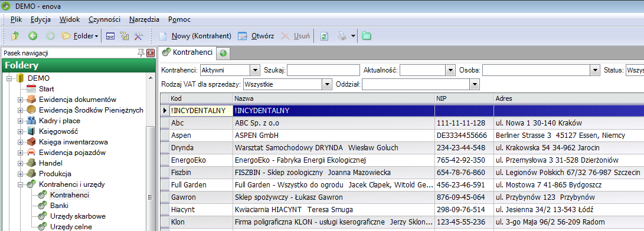The width and height of the screenshot is (644, 231).
Task: Select Urzędy skarbowe in the tree
Action: click(78, 216)
